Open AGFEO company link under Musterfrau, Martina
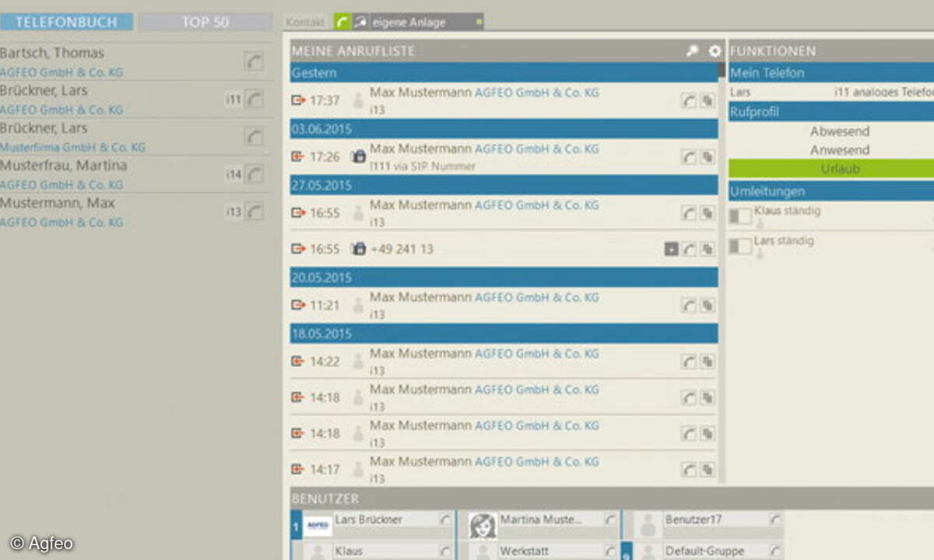This screenshot has height=560, width=934. (61, 185)
